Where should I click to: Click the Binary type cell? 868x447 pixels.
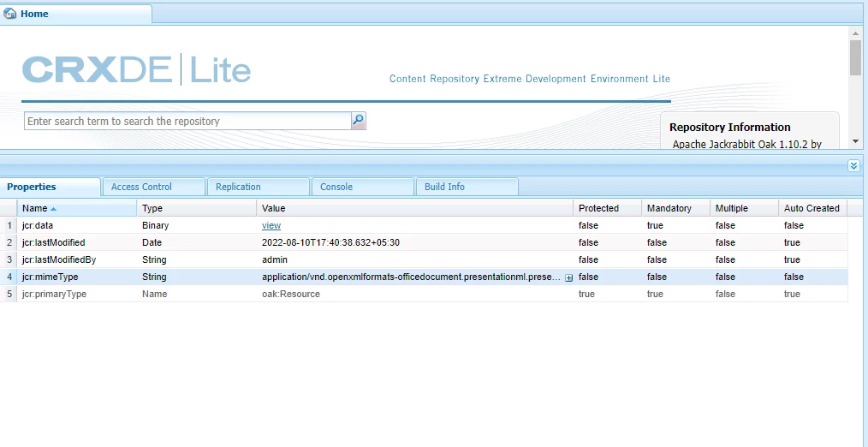156,225
